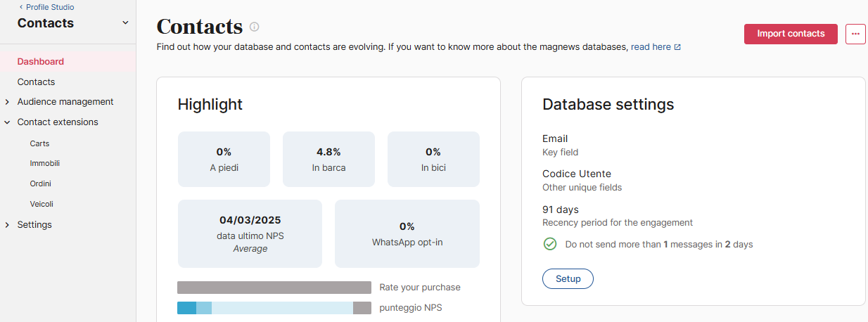
Task: Click the Setup button in Database settings
Action: (568, 278)
